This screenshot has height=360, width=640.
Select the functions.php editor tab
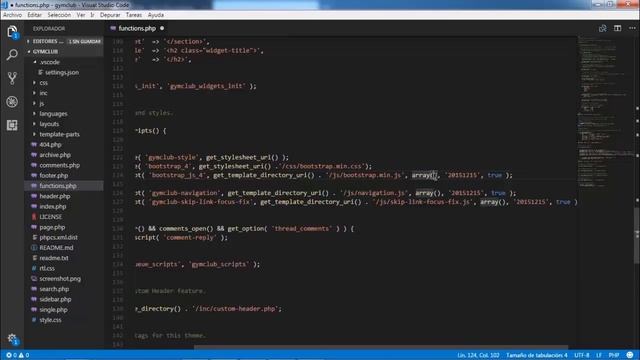point(137,28)
